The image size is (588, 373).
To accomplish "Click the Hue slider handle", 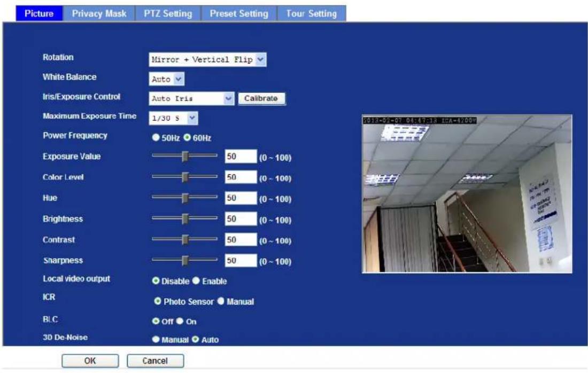I will pyautogui.click(x=185, y=198).
